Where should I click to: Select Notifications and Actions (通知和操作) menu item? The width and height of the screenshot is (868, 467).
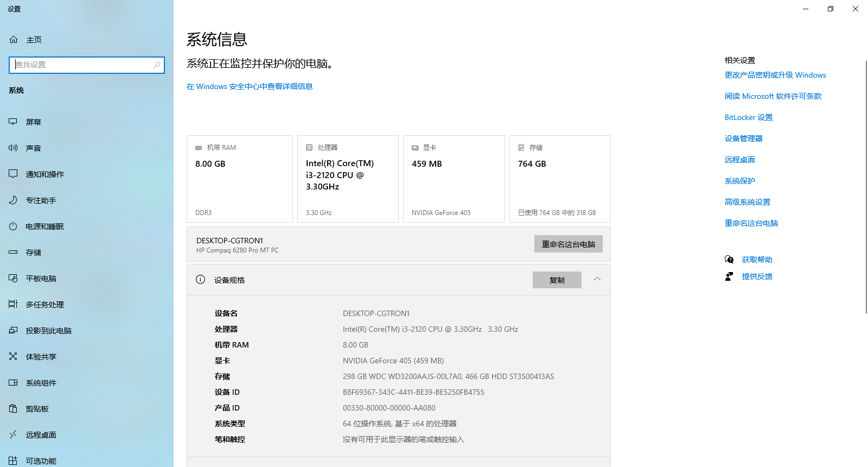[44, 174]
